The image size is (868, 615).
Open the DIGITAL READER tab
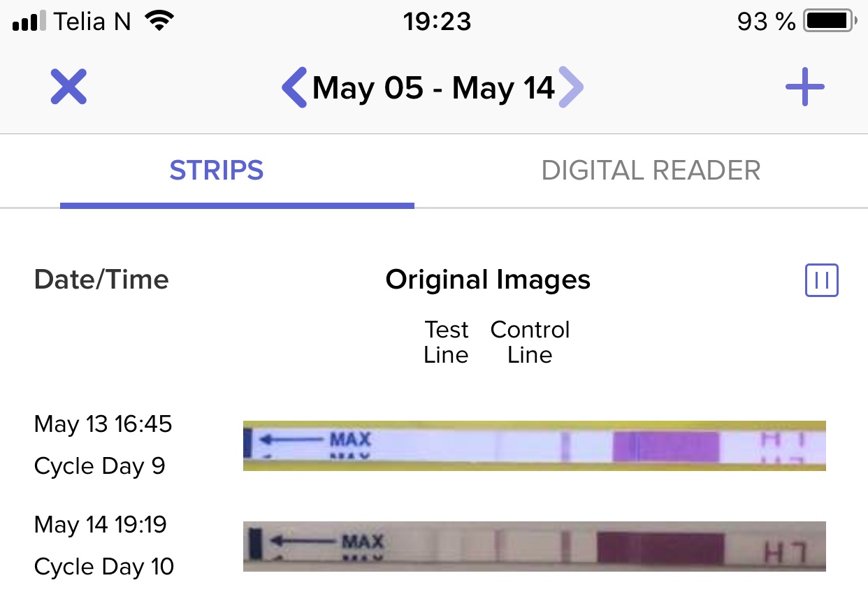651,171
